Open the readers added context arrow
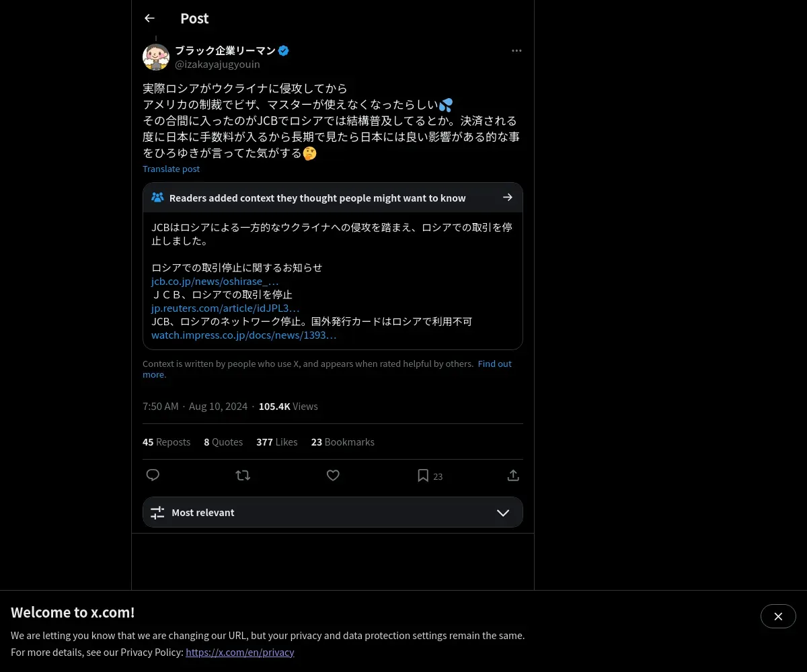 [508, 198]
